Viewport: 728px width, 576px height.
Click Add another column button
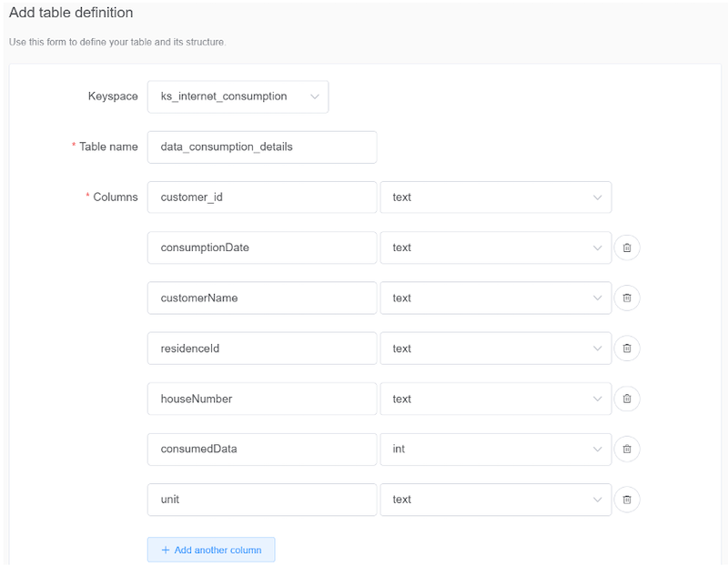tap(211, 550)
